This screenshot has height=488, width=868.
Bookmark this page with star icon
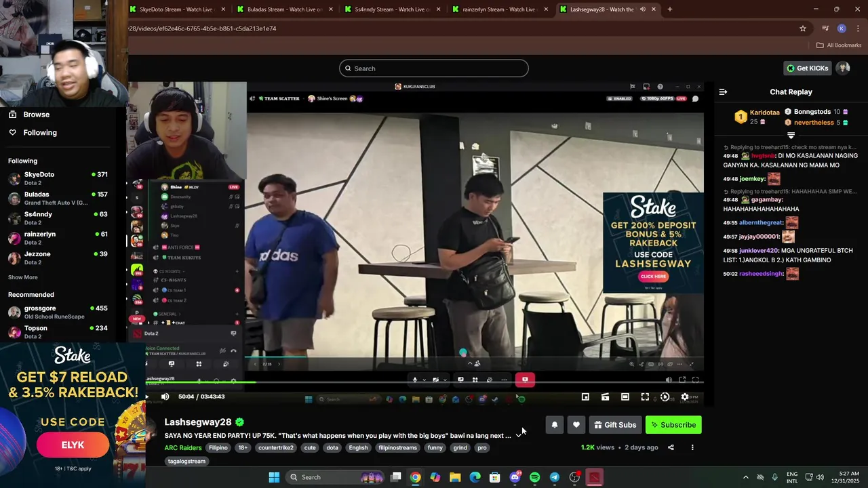803,28
